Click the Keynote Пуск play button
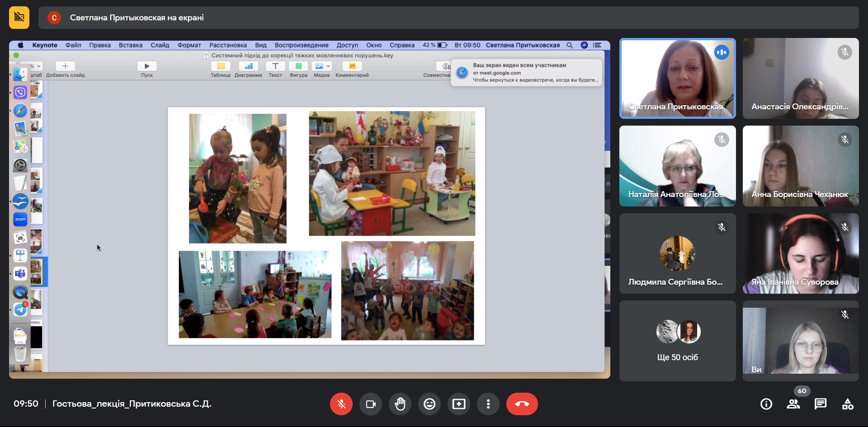Screen dimensions: 868x427 click(x=147, y=66)
